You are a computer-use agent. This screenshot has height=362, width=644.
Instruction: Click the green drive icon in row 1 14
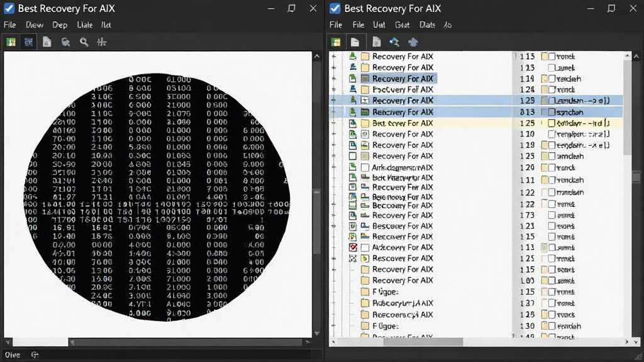point(352,79)
